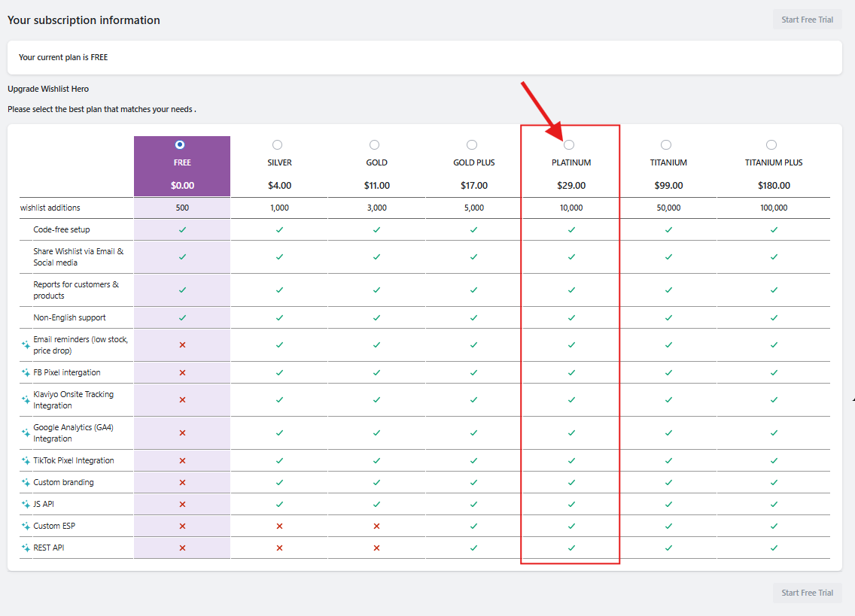
Task: Click the red cross for Custom ESP under Silver
Action: pos(280,526)
